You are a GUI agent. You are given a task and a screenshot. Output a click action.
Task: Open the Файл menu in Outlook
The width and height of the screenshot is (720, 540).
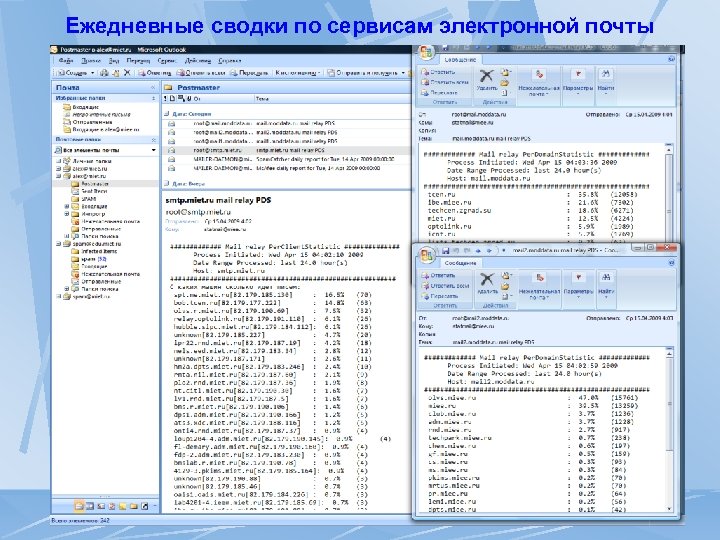click(x=66, y=61)
